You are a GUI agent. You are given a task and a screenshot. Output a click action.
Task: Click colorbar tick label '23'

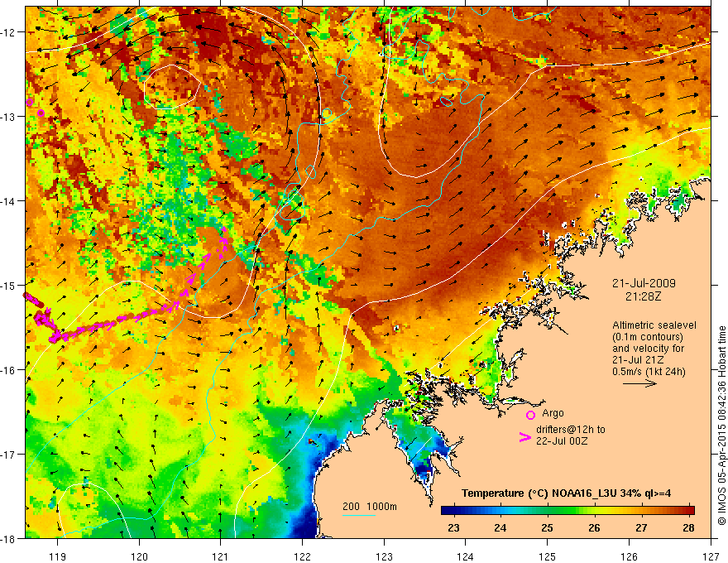tap(453, 527)
